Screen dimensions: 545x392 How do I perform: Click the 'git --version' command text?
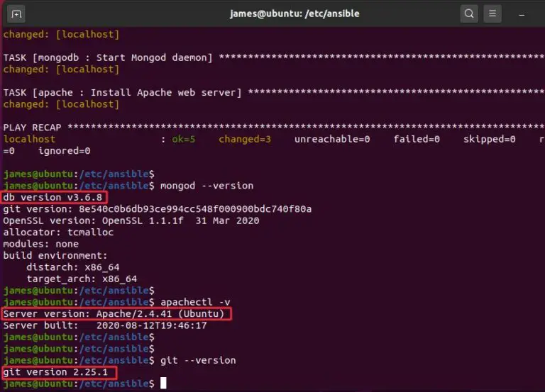(x=198, y=360)
